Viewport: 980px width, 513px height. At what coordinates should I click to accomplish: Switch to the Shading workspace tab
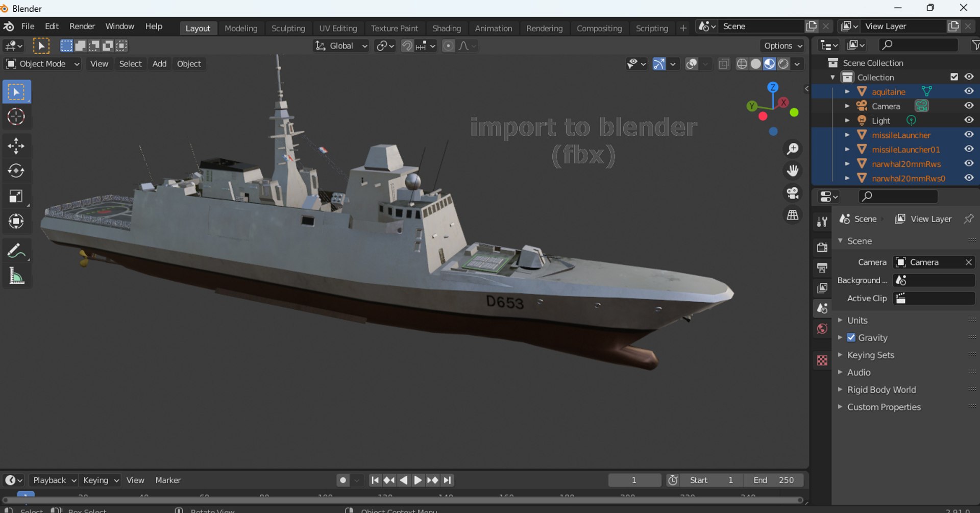(447, 29)
